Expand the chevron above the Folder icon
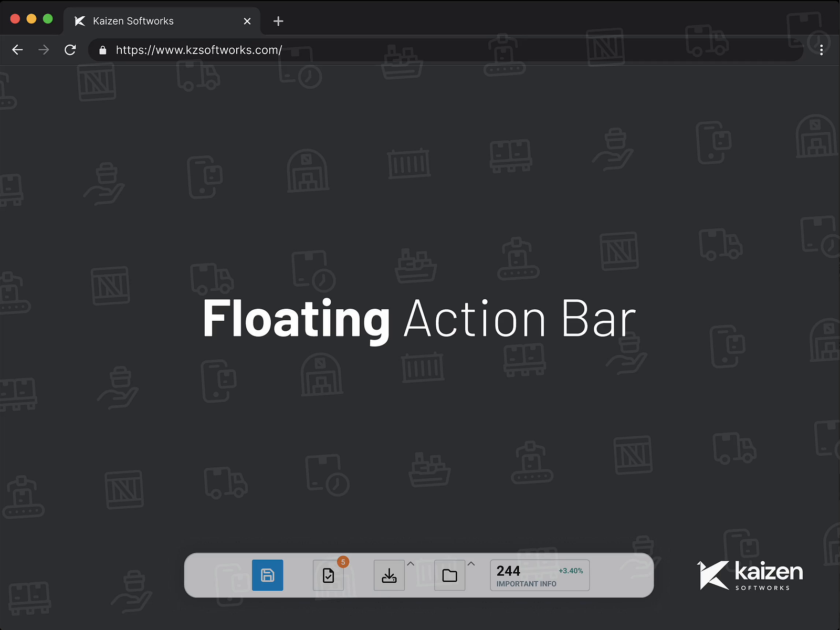The image size is (840, 630). [471, 563]
